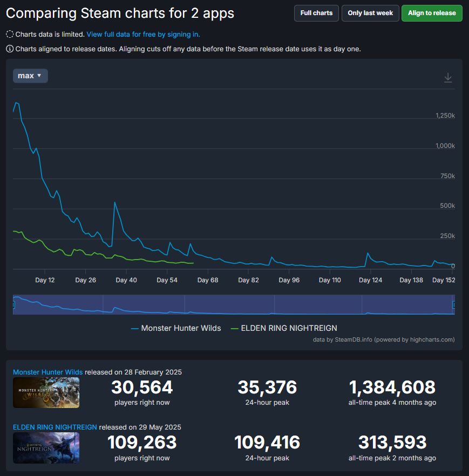Click right handle of range navigator
Image resolution: width=469 pixels, height=476 pixels.
(x=454, y=305)
